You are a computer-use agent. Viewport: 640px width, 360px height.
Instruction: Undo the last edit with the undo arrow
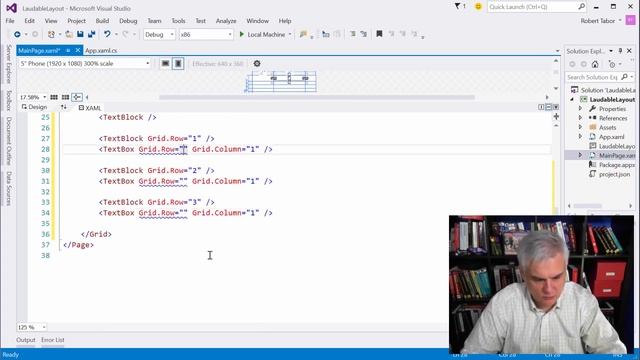(107, 35)
